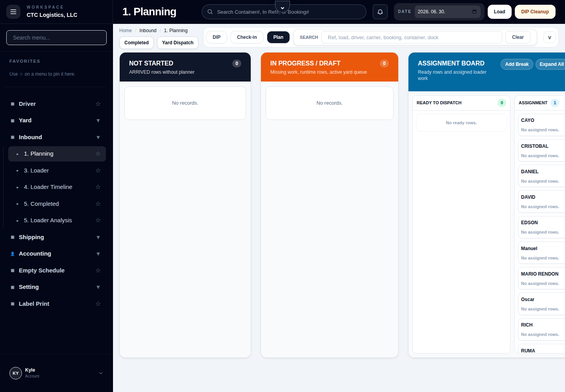The height and width of the screenshot is (392, 565).
Task: Pin Label Print with its star
Action: tap(98, 304)
